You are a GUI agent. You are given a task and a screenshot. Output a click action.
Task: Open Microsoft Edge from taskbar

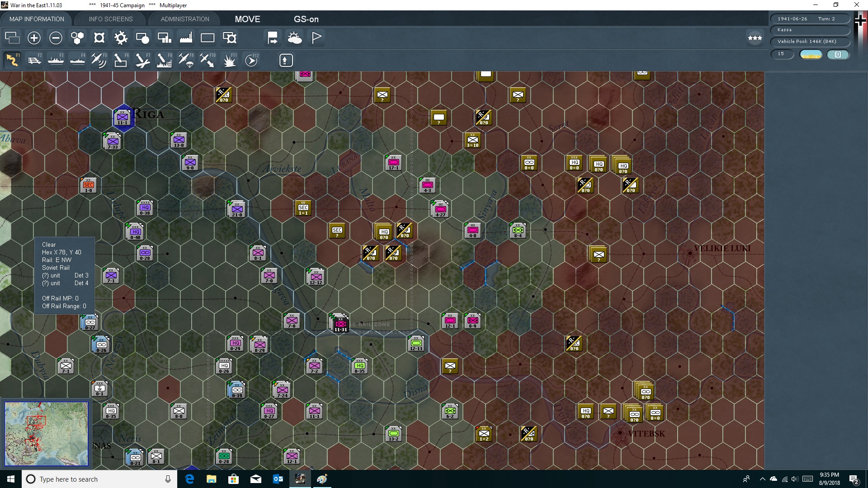(x=189, y=479)
